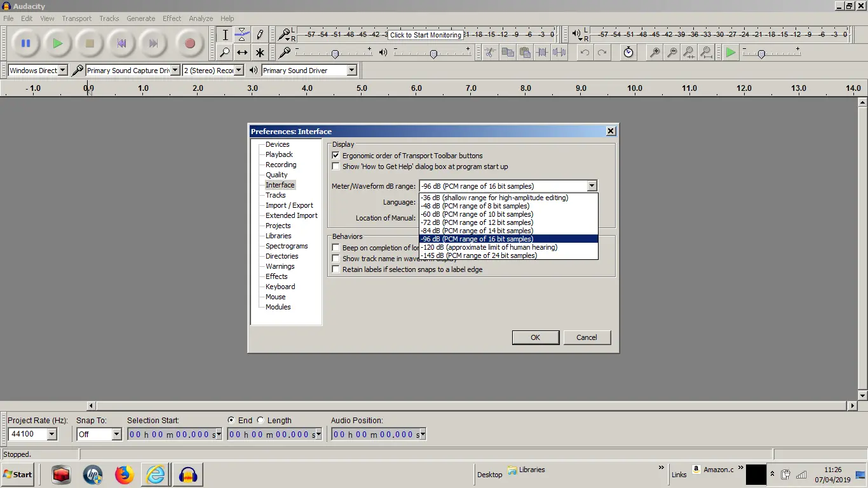This screenshot has height=488, width=868.
Task: Select Spectrograms in the preferences list
Action: click(287, 246)
